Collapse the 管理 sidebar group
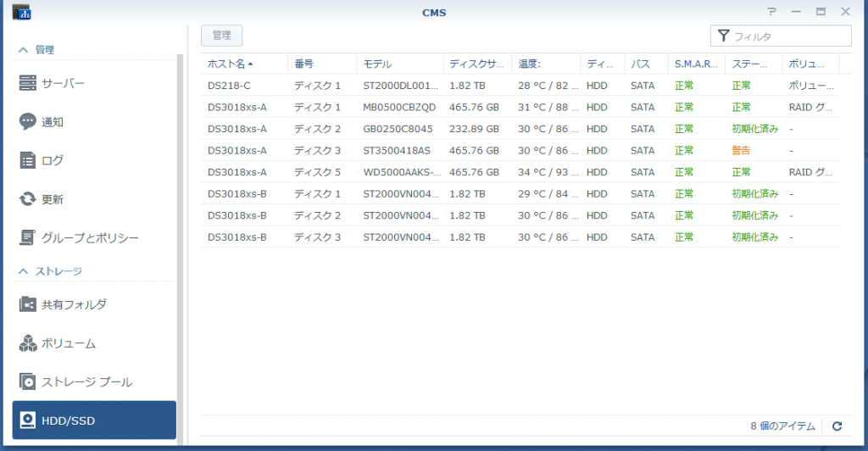The width and height of the screenshot is (868, 451). 23,50
